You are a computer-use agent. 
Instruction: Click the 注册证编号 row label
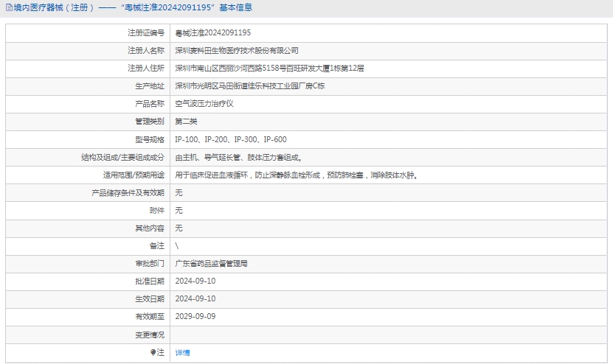click(x=145, y=33)
